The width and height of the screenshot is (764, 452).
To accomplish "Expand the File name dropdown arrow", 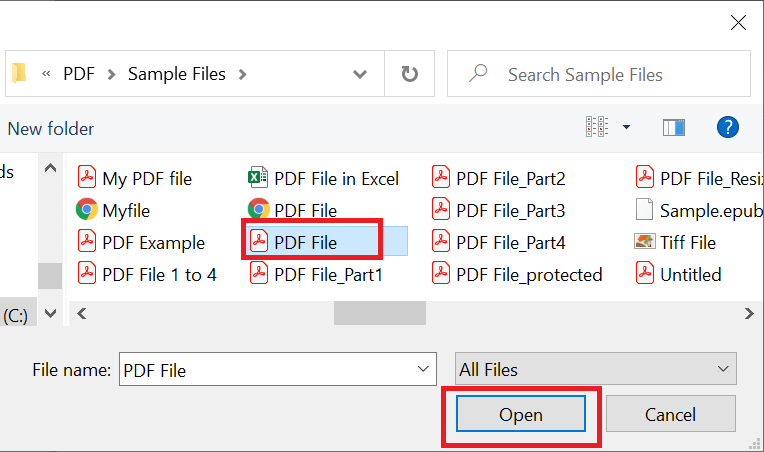I will tap(423, 369).
